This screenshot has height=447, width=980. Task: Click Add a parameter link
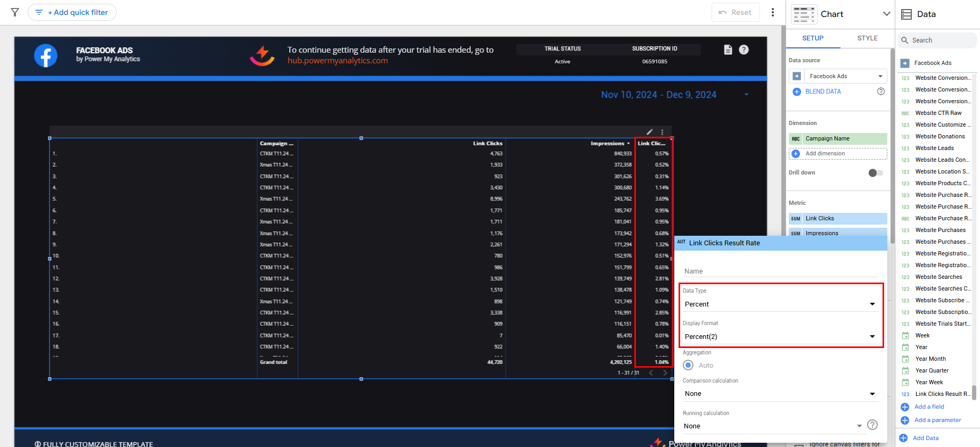pyautogui.click(x=937, y=420)
